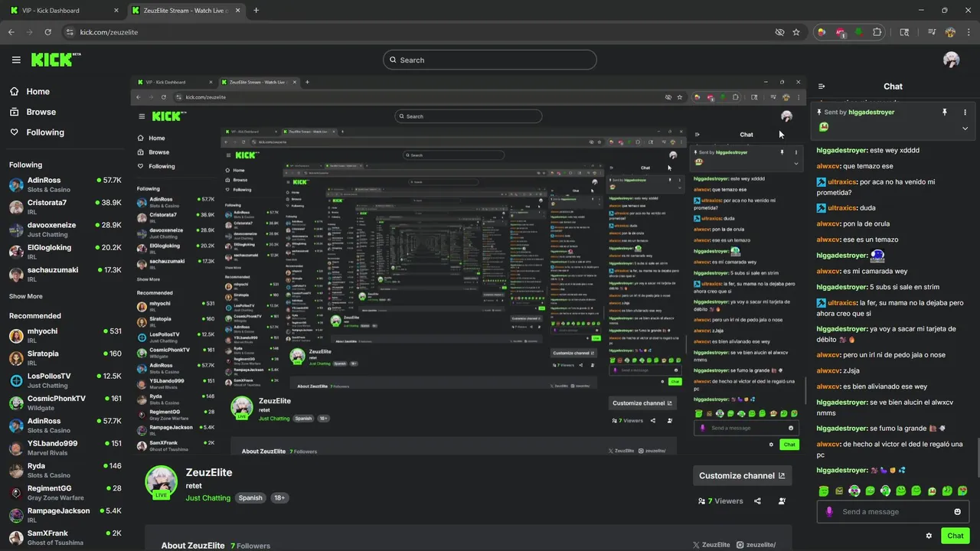The width and height of the screenshot is (980, 551).
Task: Open the media controls music-note icon
Action: tap(932, 32)
